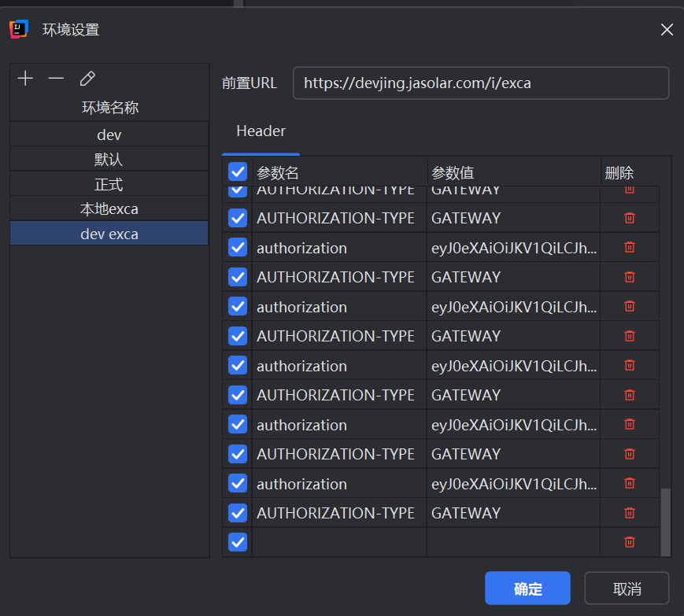The height and width of the screenshot is (616, 684).
Task: Click trash icon on the third authorization row
Action: (x=630, y=365)
